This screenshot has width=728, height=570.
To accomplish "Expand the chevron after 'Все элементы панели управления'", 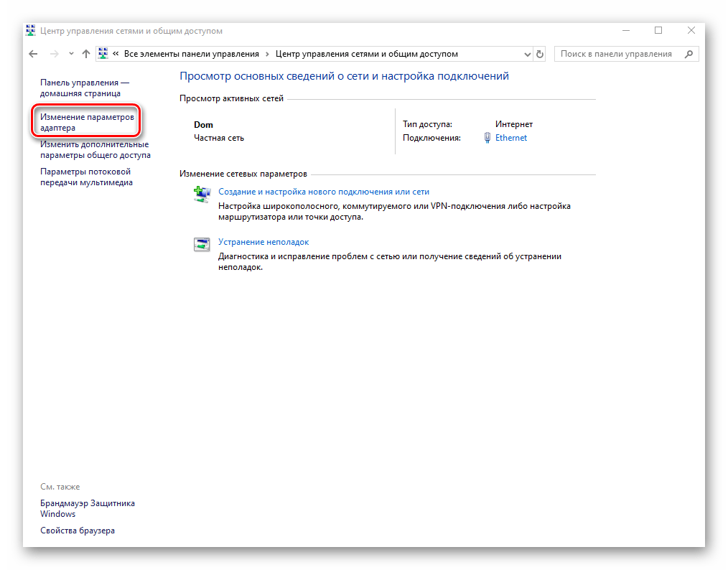I will (x=267, y=54).
